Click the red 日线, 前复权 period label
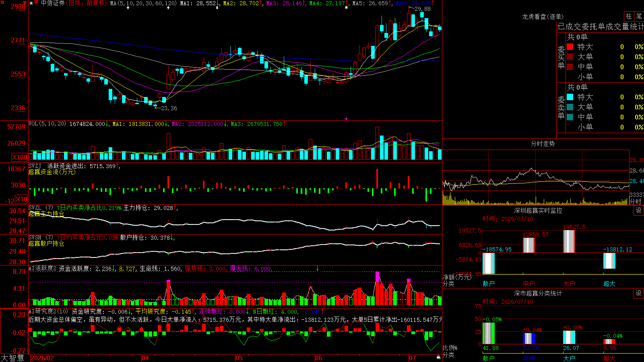The image size is (644, 362). (87, 3)
